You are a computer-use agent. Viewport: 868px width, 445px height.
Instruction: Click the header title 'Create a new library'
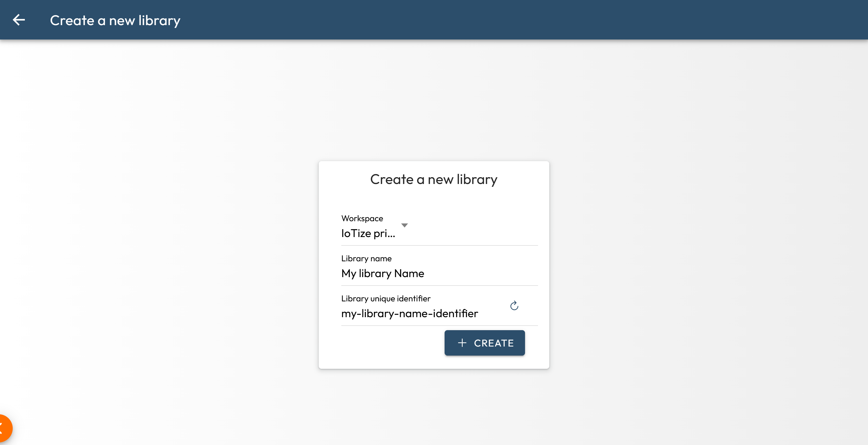(115, 20)
